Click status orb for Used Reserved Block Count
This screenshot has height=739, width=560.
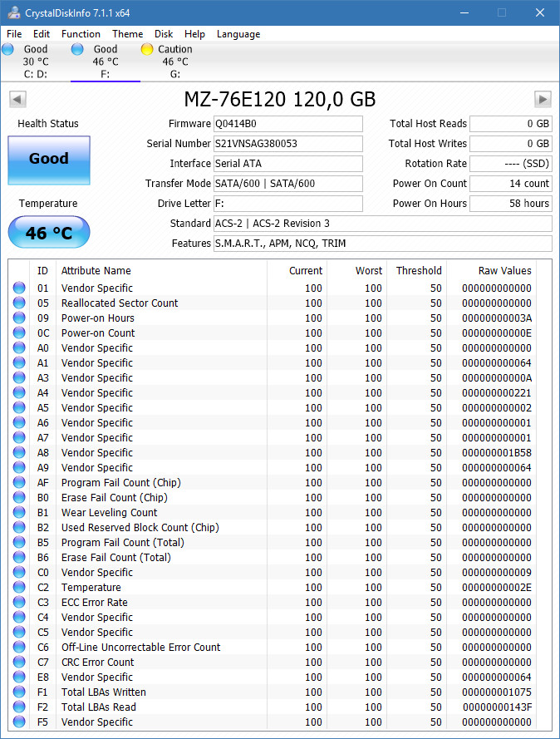pos(19,527)
